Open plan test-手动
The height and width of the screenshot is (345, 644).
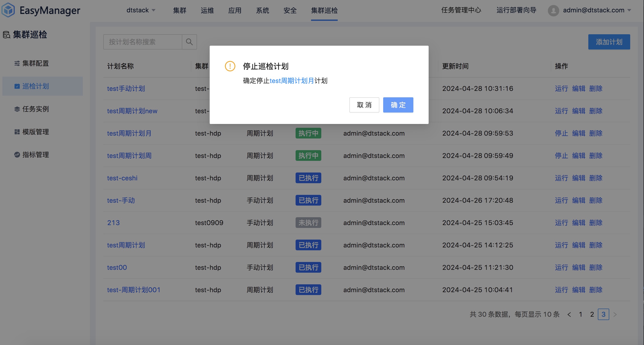[121, 200]
